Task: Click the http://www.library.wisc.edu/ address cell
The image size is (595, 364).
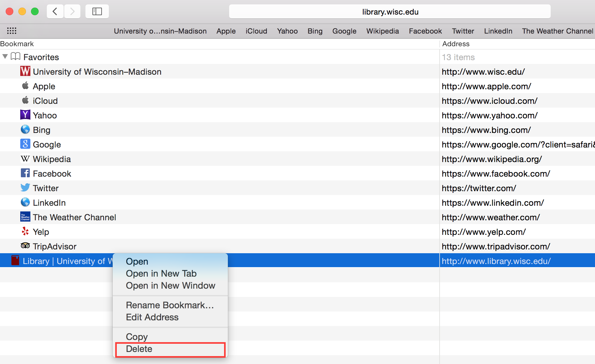Action: click(496, 261)
